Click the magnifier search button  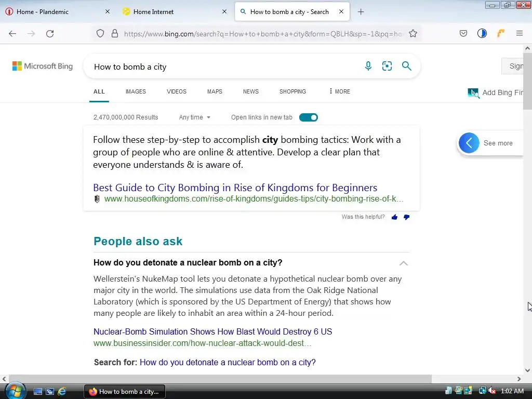[406, 66]
